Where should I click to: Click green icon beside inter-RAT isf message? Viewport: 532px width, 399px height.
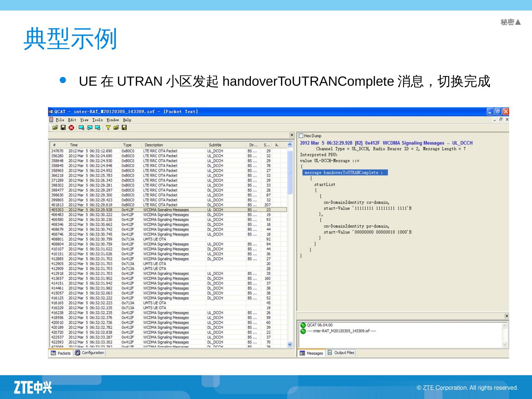[x=303, y=331]
